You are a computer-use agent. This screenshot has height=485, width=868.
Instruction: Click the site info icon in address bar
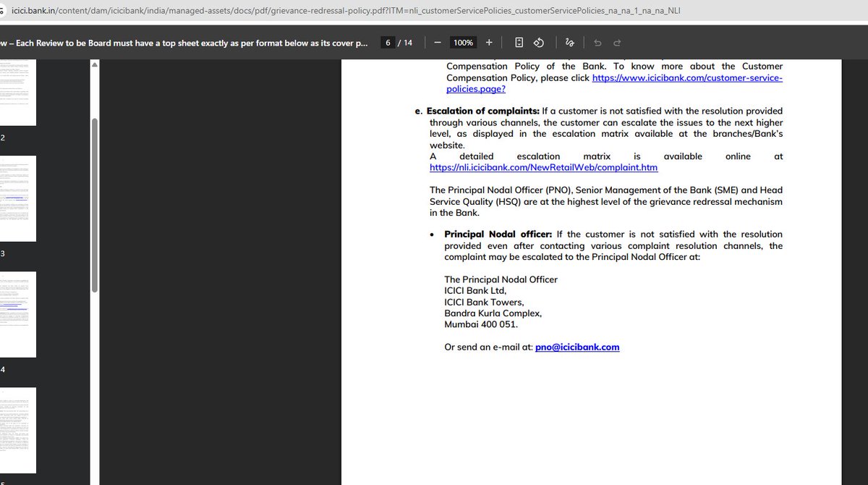tap(3, 11)
